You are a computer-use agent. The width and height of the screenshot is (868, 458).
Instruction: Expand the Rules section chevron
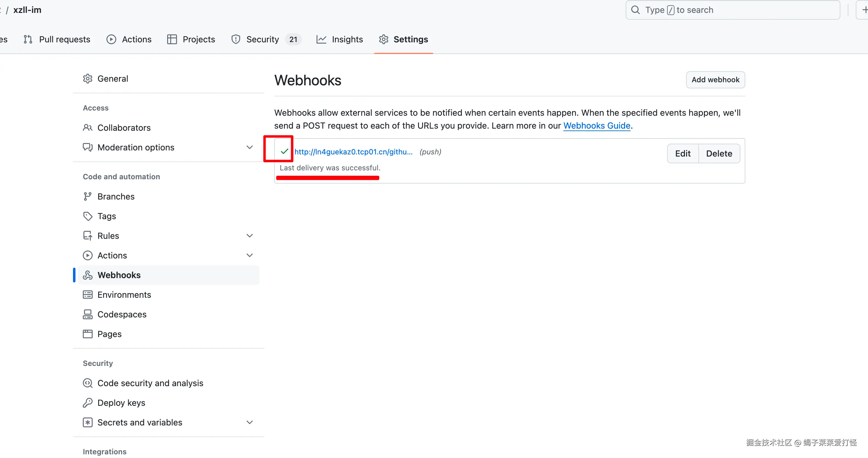(x=249, y=236)
